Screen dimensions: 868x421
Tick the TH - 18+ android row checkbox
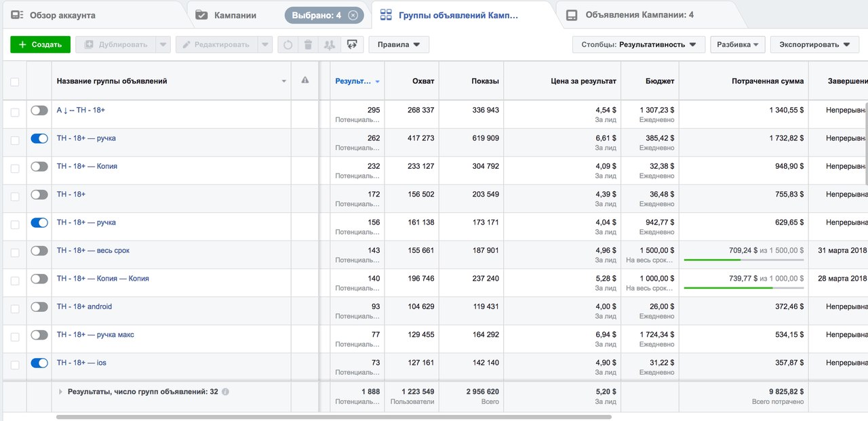point(14,309)
